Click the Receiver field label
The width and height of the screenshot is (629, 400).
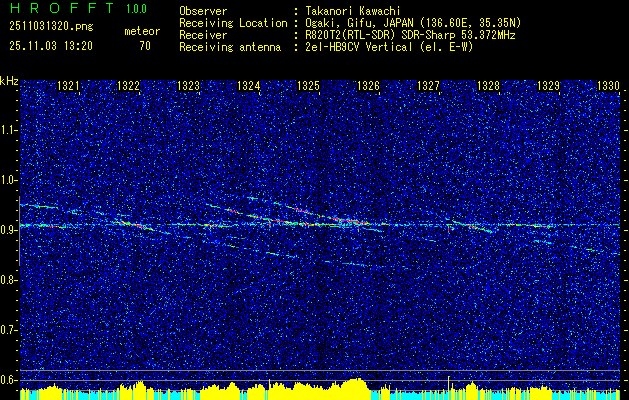tap(203, 35)
